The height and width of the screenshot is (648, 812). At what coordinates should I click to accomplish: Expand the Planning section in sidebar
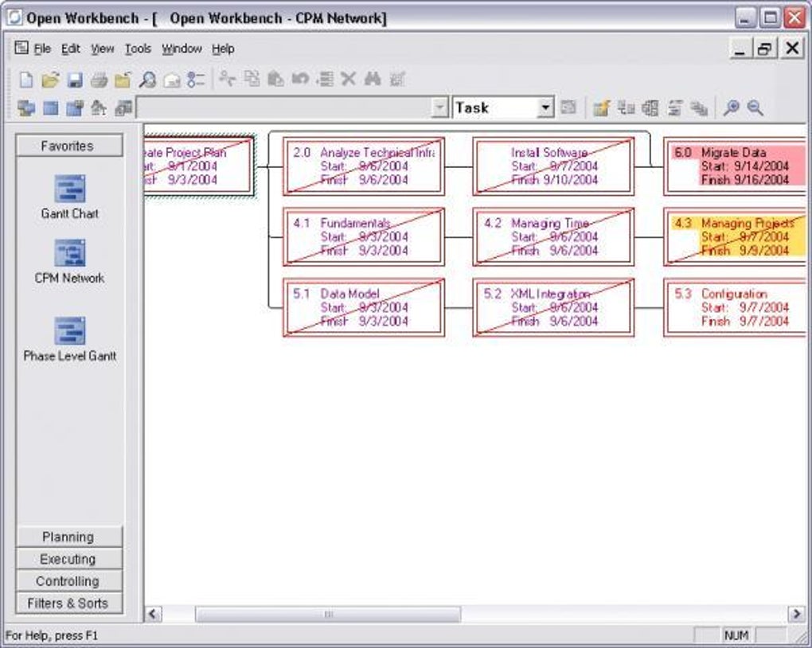pyautogui.click(x=69, y=537)
